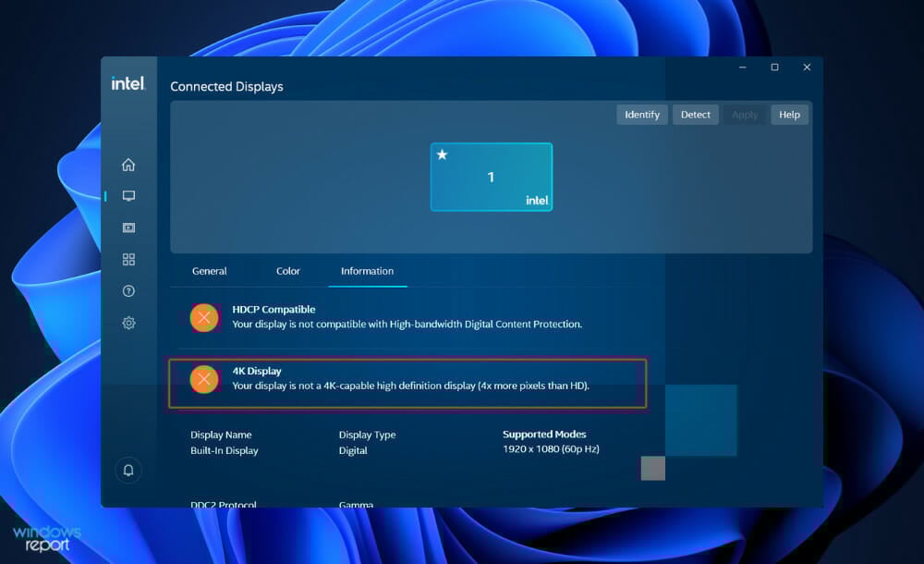Select the Display section icon in the sidebar

128,195
